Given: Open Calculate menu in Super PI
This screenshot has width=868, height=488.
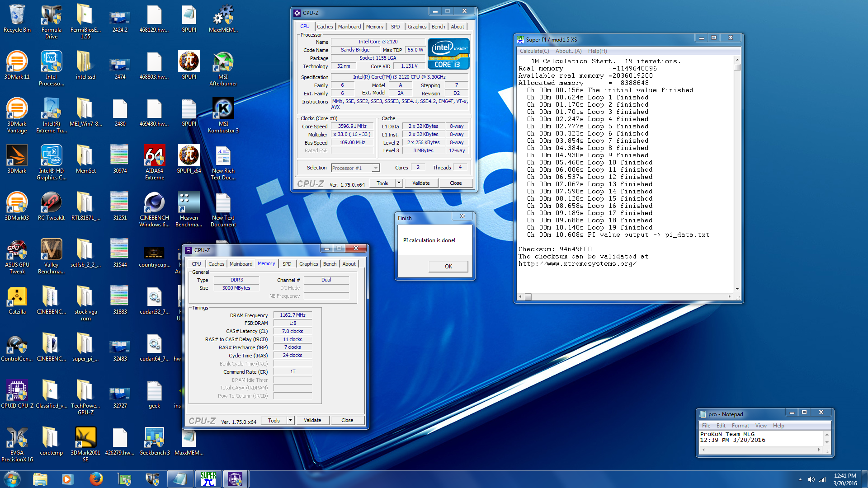Looking at the screenshot, I should 534,51.
